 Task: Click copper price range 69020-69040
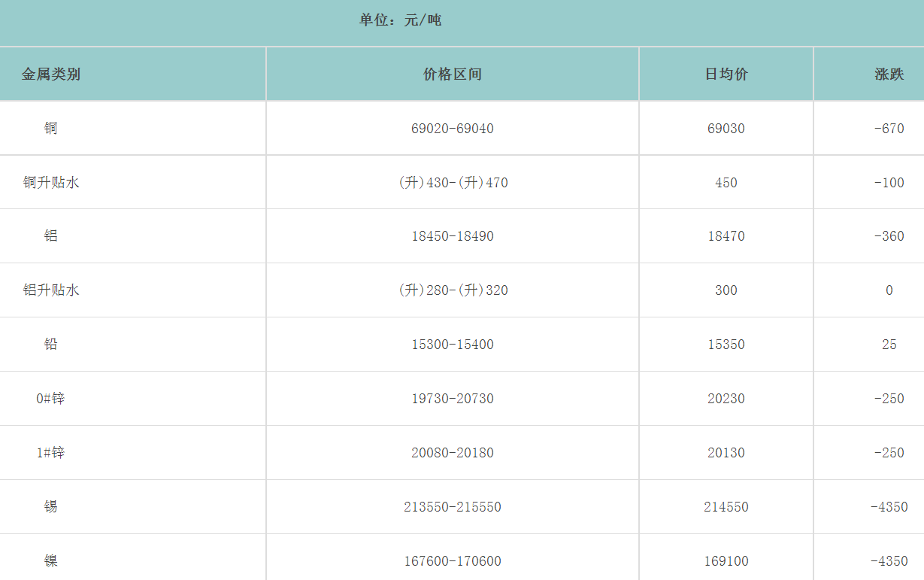(453, 129)
